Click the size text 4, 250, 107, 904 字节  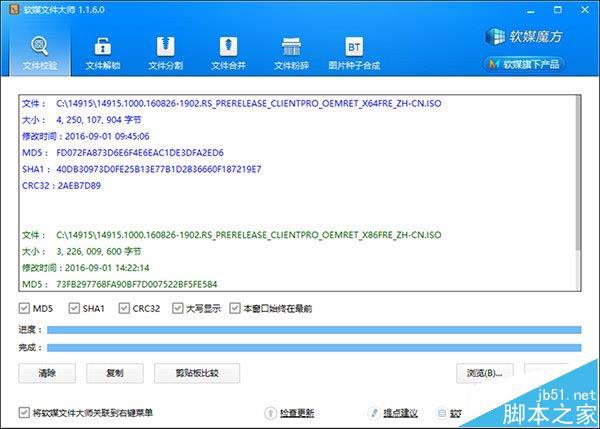(99, 120)
